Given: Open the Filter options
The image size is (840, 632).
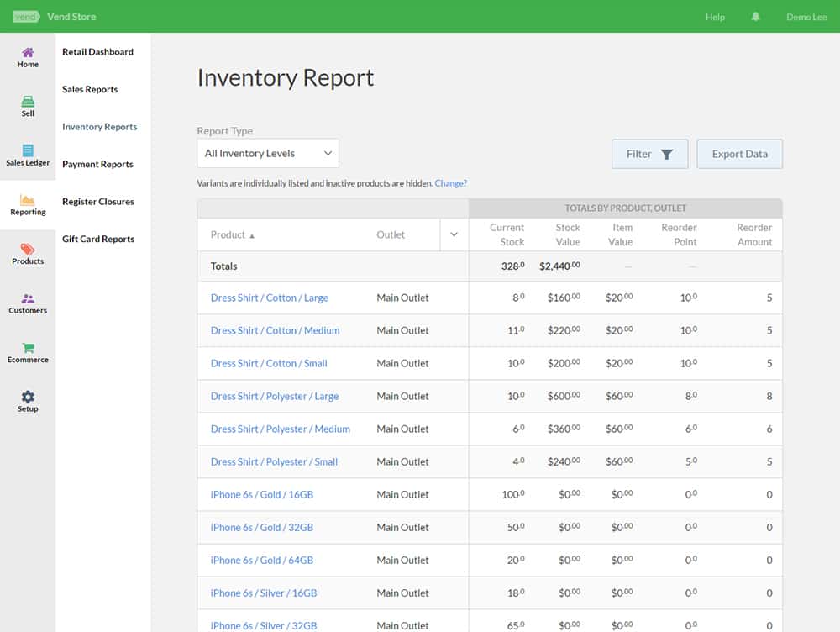Looking at the screenshot, I should [x=649, y=154].
